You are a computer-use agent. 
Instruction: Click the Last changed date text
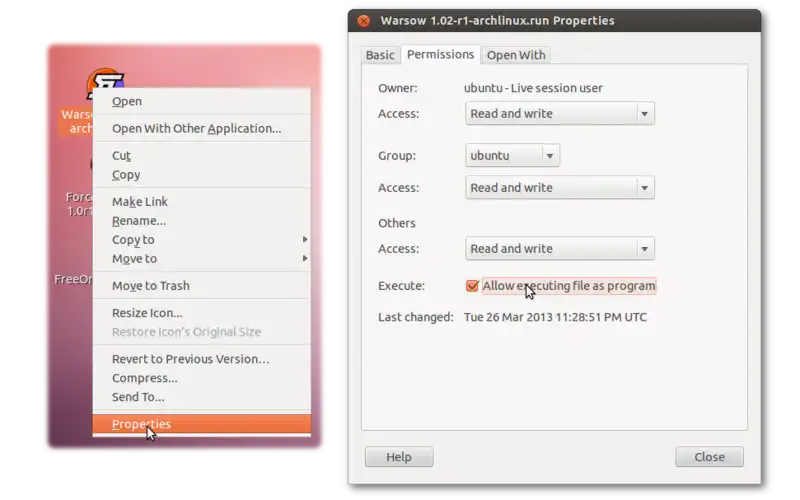coord(555,317)
